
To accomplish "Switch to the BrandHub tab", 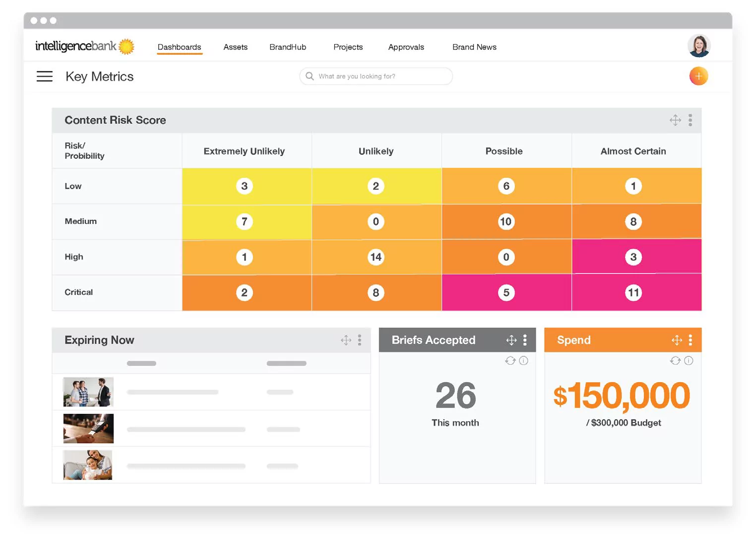I will (288, 47).
